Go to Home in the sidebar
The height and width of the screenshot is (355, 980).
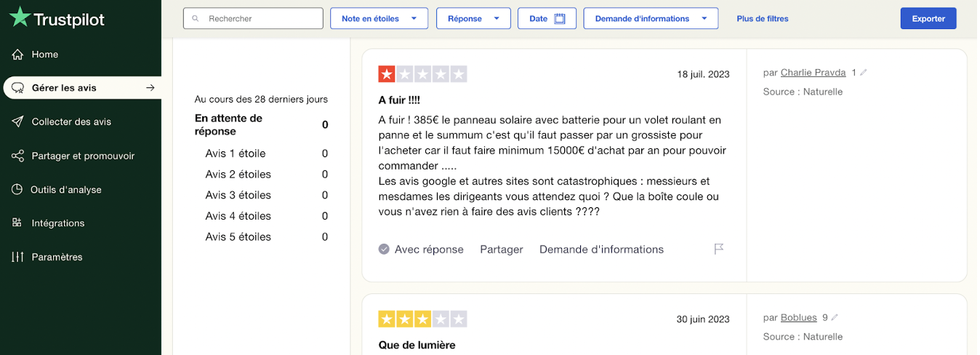[44, 55]
